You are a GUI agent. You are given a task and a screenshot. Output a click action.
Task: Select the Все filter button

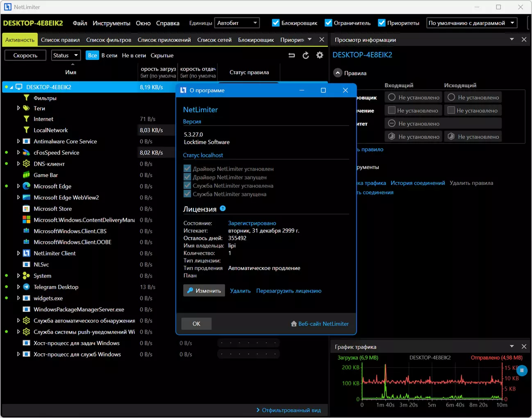[x=93, y=55]
